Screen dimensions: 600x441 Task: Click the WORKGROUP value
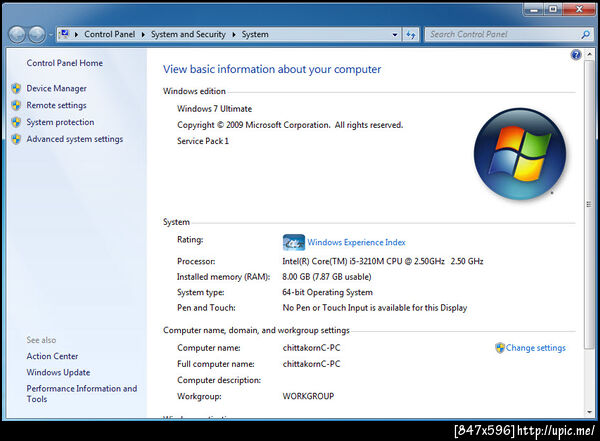coord(308,396)
